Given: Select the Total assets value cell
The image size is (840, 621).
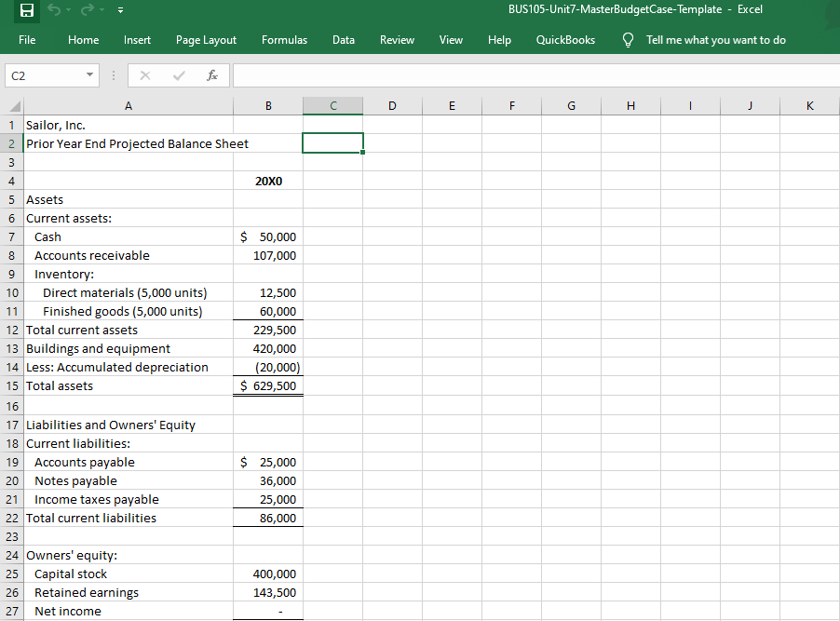Looking at the screenshot, I should (268, 385).
